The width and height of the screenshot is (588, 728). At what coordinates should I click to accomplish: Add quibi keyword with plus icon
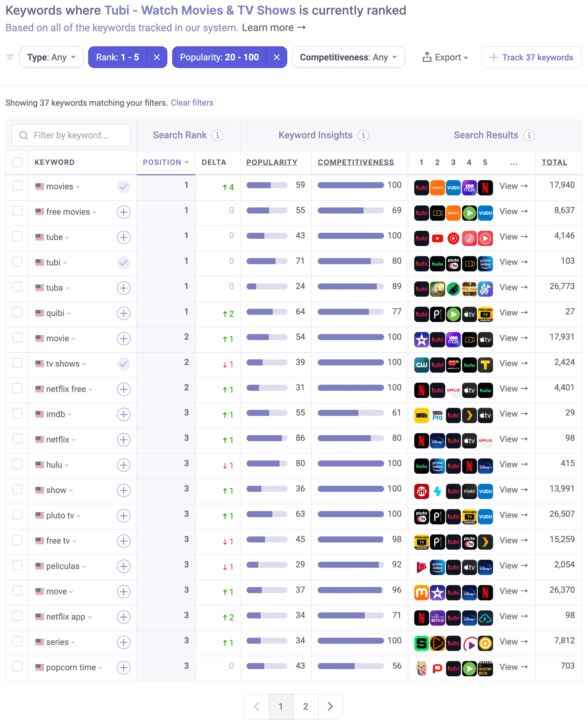point(123,313)
